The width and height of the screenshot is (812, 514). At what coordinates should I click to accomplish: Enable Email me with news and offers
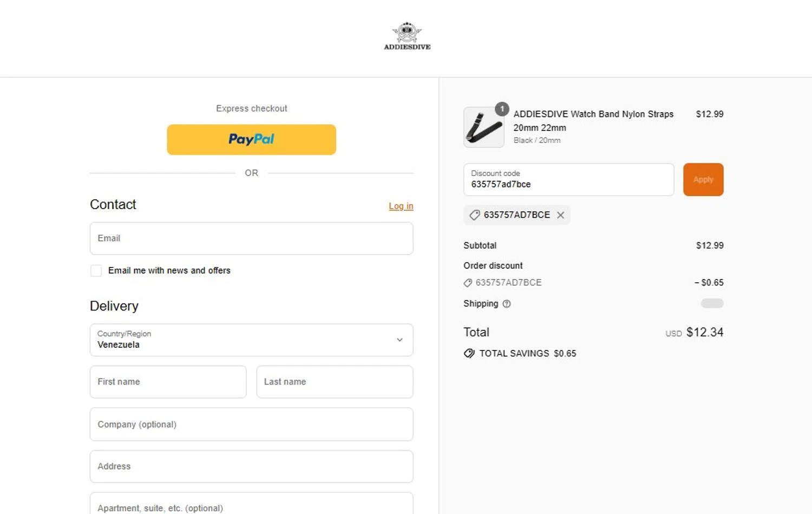tap(96, 271)
